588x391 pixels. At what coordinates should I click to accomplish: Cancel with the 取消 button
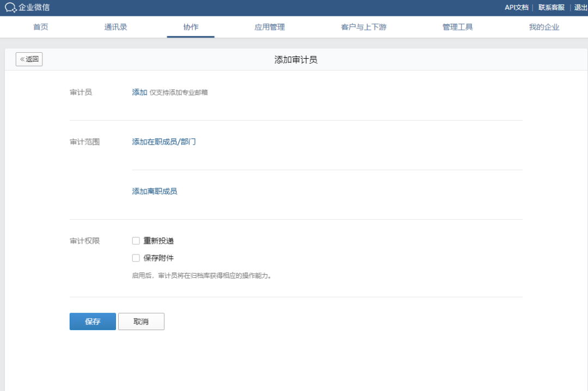[141, 321]
